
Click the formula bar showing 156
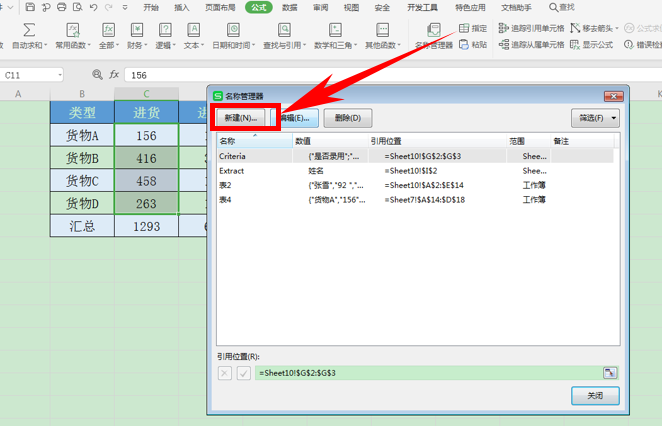pyautogui.click(x=393, y=75)
